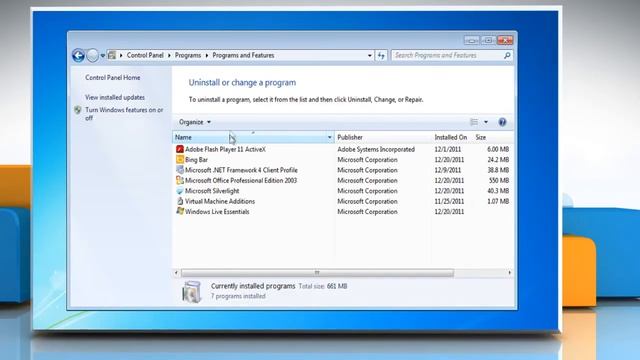The width and height of the screenshot is (640, 360).
Task: Open Control Panel Home link
Action: tap(113, 78)
